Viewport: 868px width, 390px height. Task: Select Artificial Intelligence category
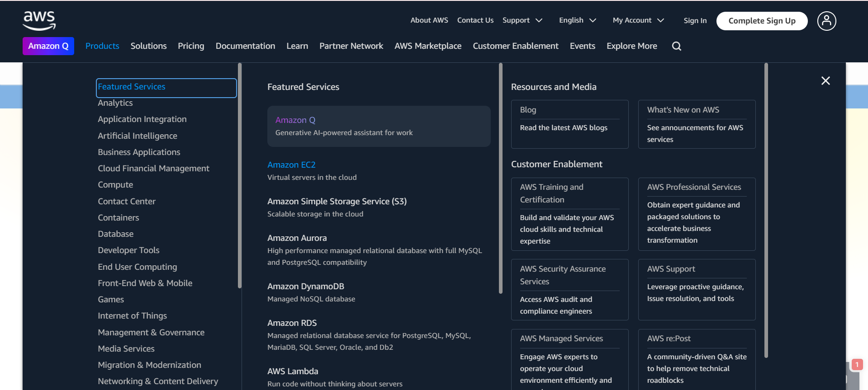click(138, 136)
